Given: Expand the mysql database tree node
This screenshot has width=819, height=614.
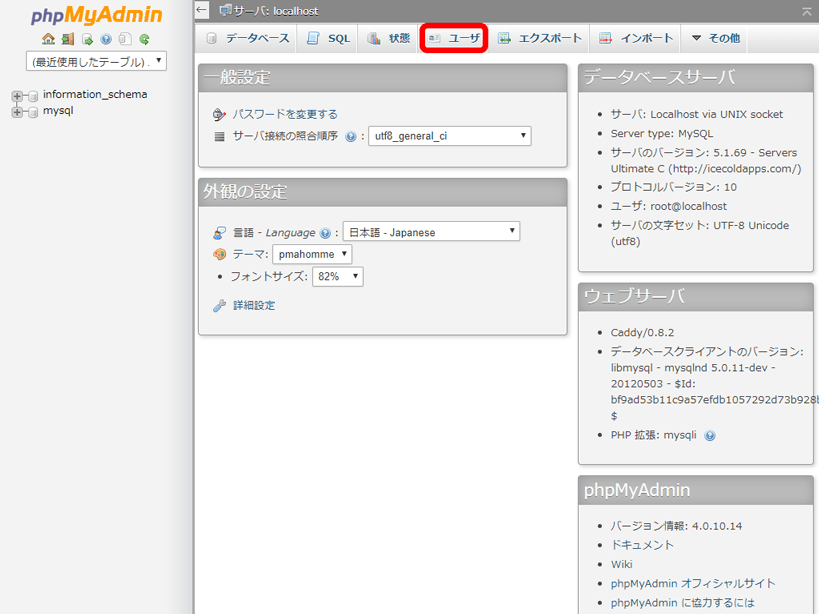Looking at the screenshot, I should [x=17, y=112].
